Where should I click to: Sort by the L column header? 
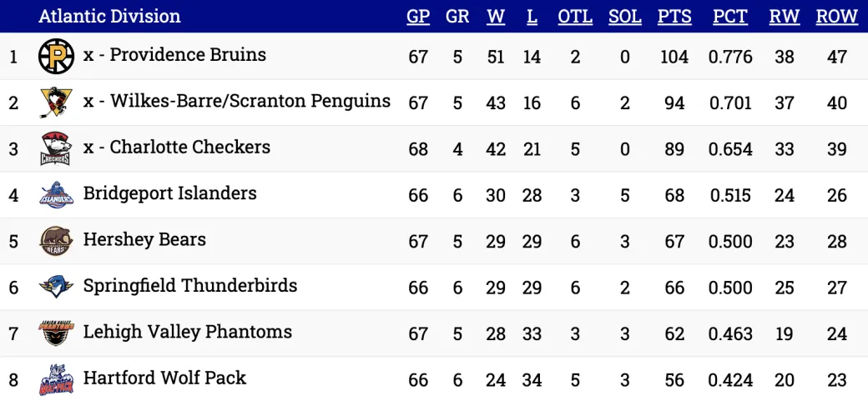pyautogui.click(x=532, y=17)
